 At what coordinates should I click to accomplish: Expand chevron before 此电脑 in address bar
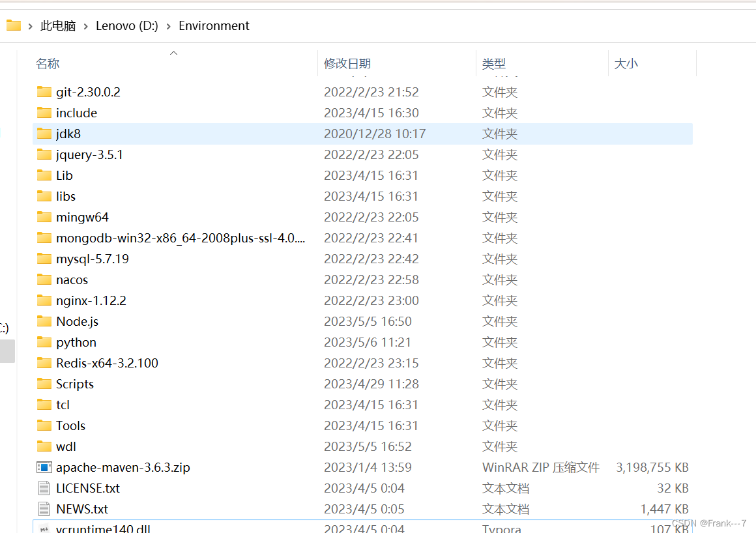click(x=31, y=26)
